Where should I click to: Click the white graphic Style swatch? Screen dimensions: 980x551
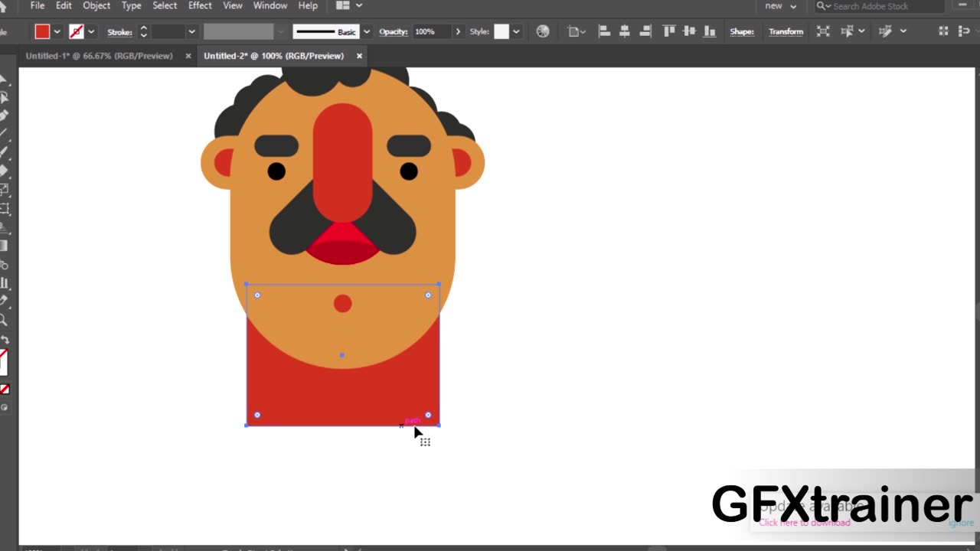pyautogui.click(x=501, y=31)
